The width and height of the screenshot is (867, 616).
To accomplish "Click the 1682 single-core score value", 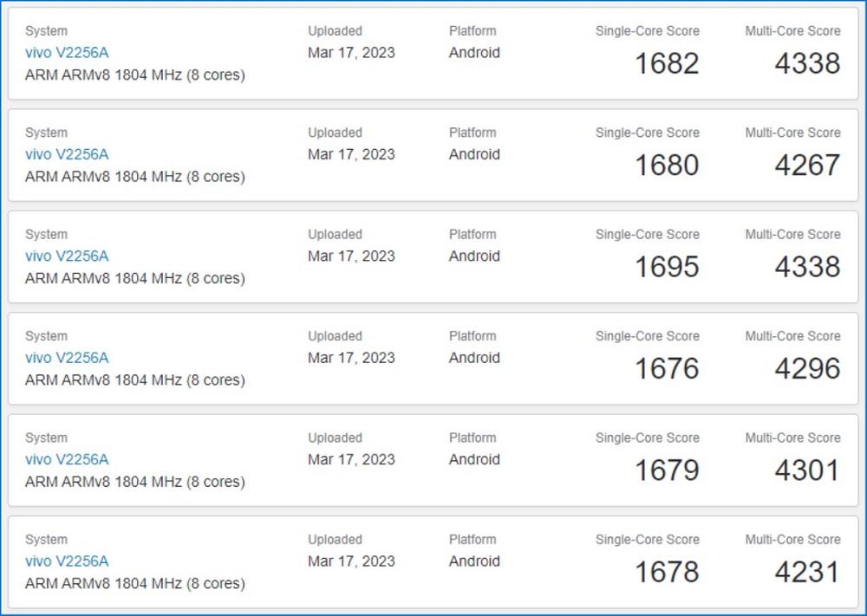I will (x=667, y=63).
